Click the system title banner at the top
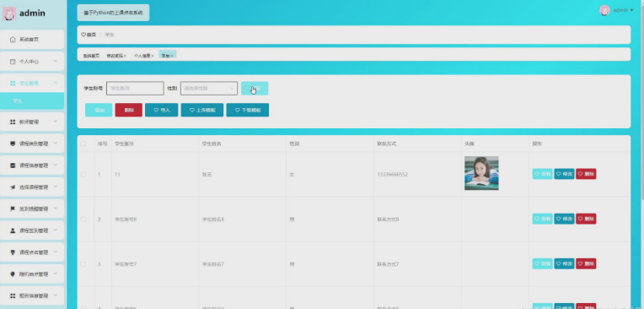Image resolution: width=644 pixels, height=309 pixels. point(113,13)
